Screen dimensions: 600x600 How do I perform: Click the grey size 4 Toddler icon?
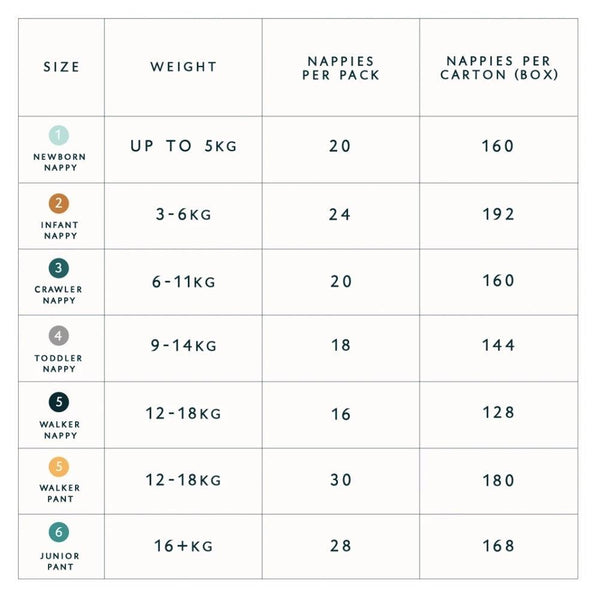click(61, 337)
